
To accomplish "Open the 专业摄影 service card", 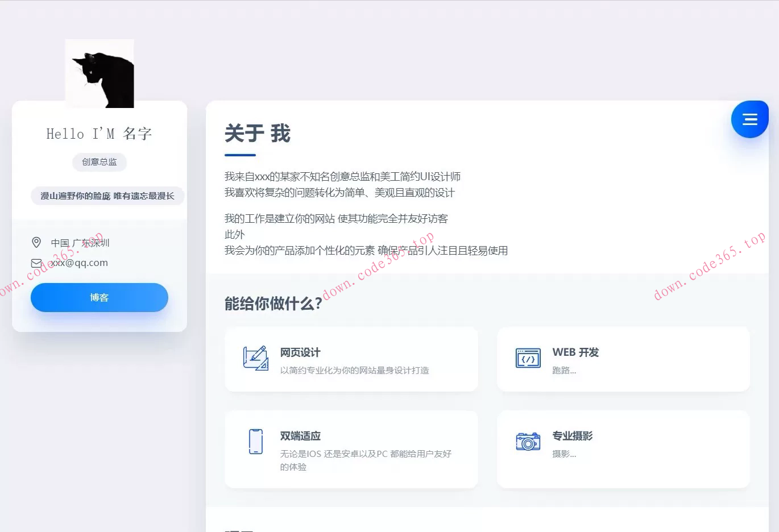I will point(623,449).
